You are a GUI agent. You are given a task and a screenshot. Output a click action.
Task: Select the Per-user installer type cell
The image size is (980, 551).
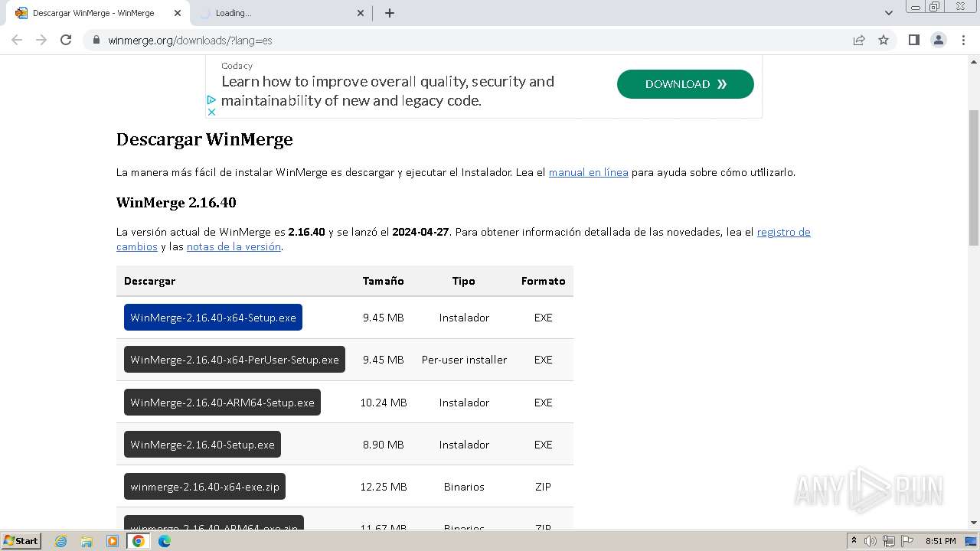[x=464, y=360]
